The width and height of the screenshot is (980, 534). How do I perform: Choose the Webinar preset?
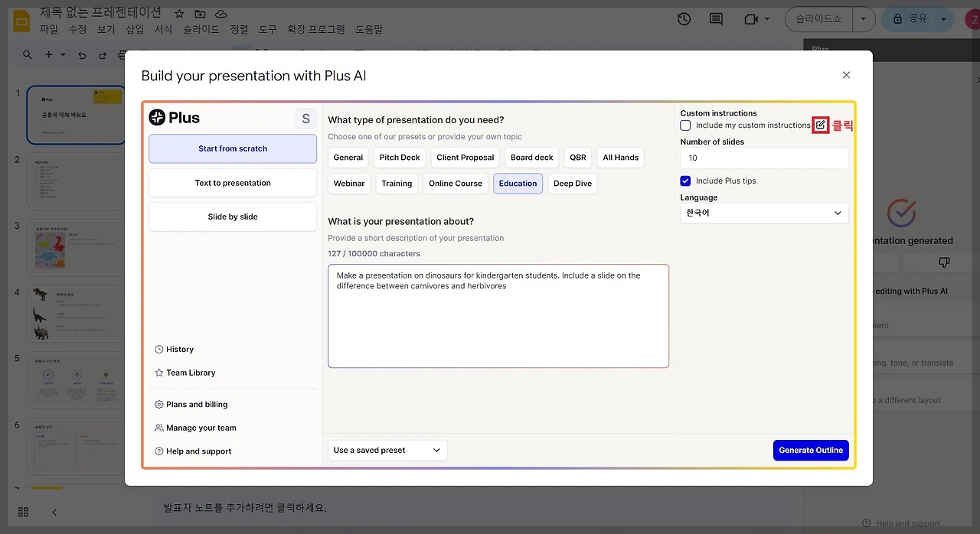(x=349, y=184)
